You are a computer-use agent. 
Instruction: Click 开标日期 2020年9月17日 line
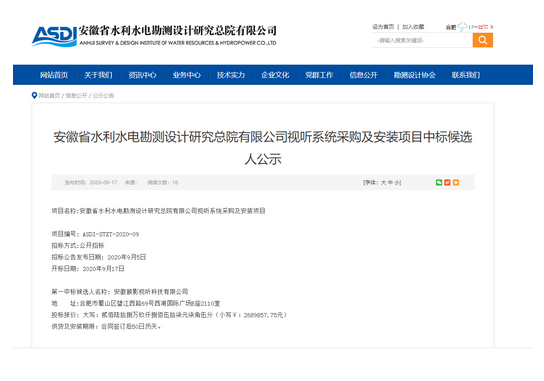tap(88, 269)
